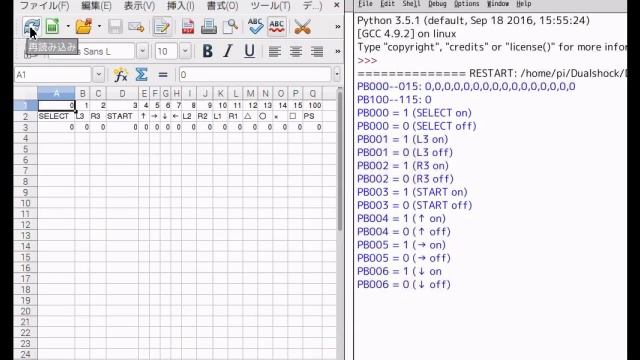Image resolution: width=640 pixels, height=360 pixels.
Task: Export directly as PDF
Action: pos(188,27)
